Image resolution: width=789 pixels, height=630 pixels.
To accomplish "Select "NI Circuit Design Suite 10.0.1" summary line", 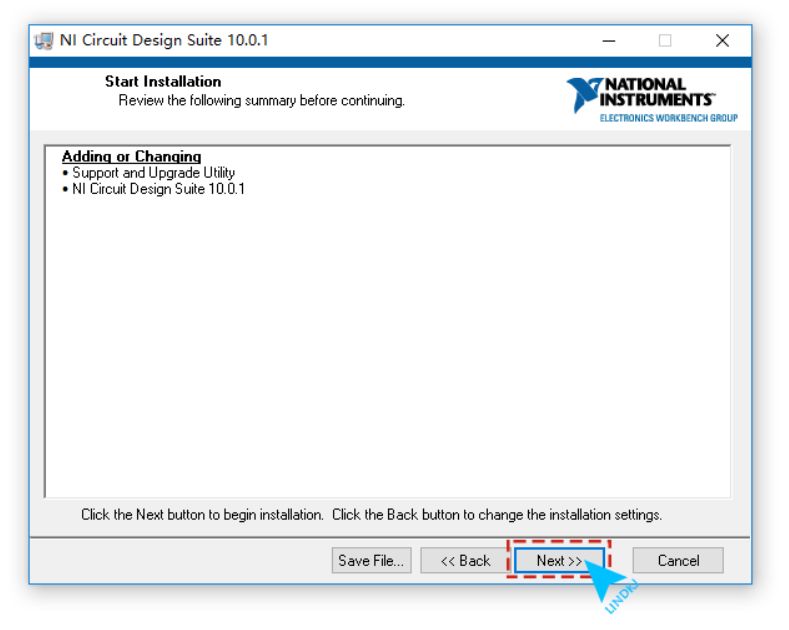I will (x=158, y=189).
